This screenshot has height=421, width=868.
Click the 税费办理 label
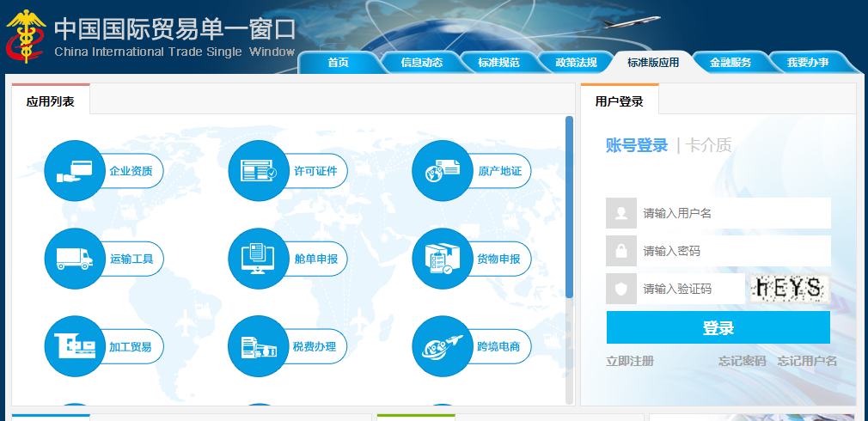point(315,347)
